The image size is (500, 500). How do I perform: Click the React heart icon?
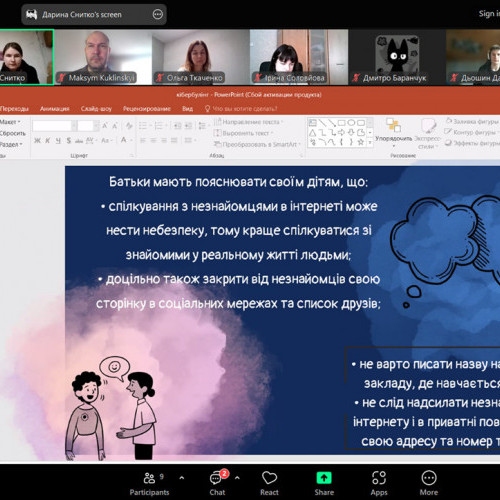click(x=269, y=478)
